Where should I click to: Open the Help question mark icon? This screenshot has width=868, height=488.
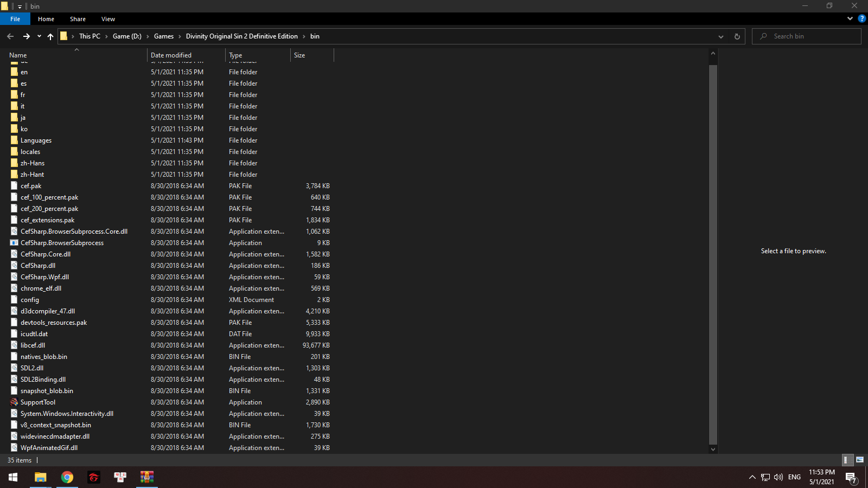pyautogui.click(x=861, y=18)
